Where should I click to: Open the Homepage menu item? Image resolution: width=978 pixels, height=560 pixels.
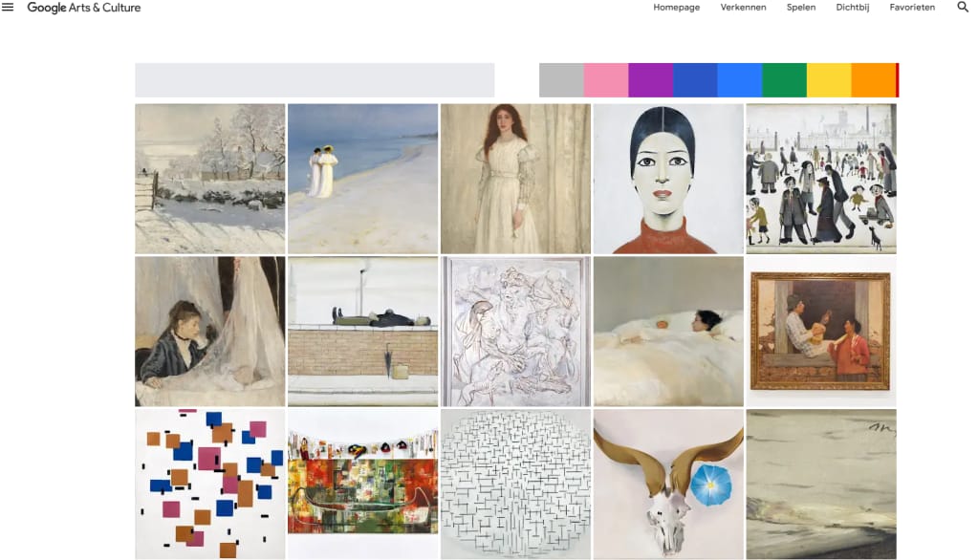[x=676, y=8]
